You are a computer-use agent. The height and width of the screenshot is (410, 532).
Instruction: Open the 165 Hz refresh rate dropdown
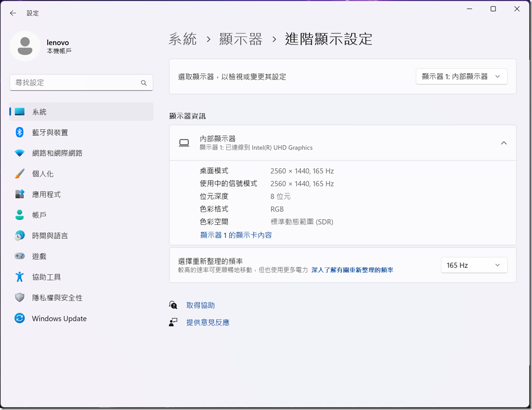[x=474, y=265]
